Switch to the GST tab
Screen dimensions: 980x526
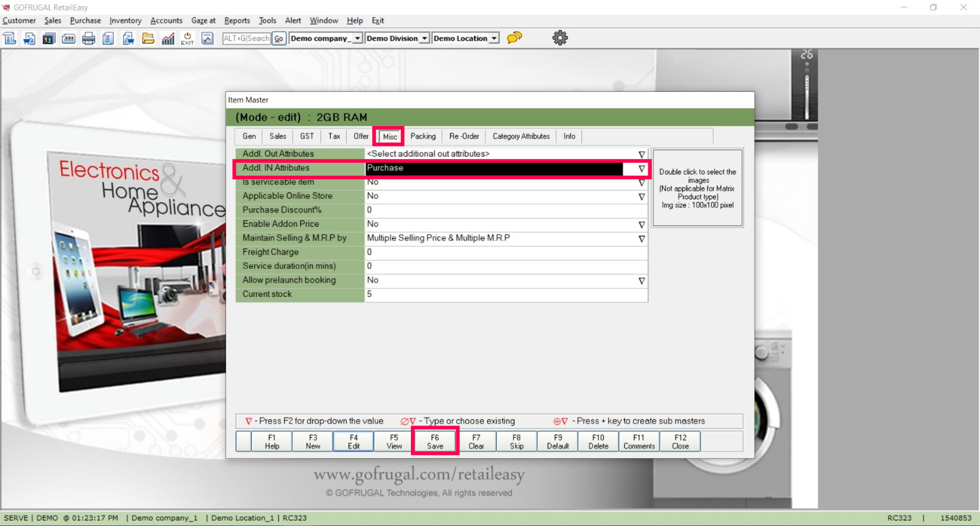[307, 137]
